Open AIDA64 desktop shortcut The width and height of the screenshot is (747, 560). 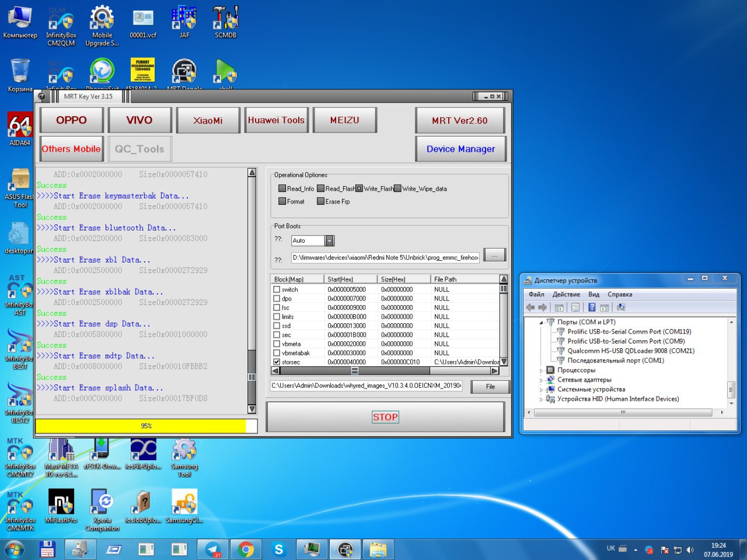(x=20, y=128)
